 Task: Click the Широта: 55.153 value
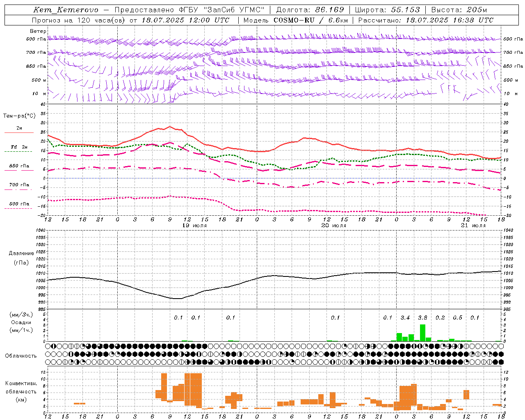(388, 10)
